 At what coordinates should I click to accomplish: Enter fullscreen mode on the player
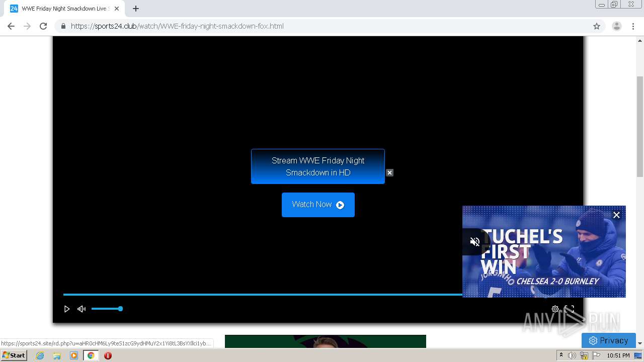pos(569,309)
